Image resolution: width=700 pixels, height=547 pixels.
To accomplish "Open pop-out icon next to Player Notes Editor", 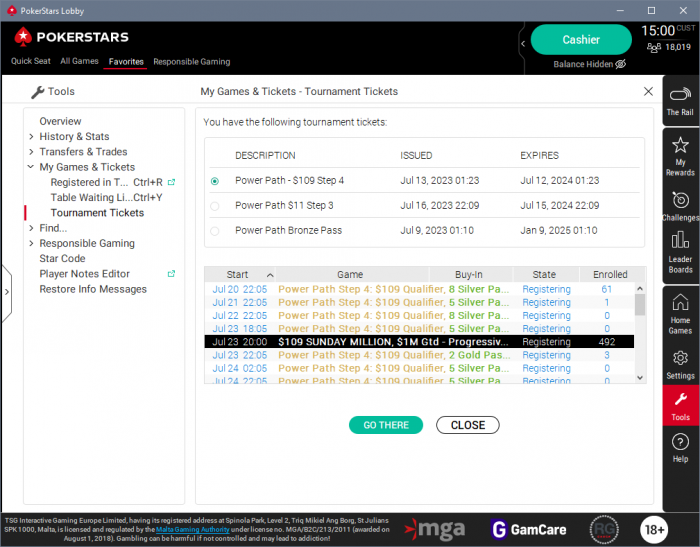I will click(171, 274).
